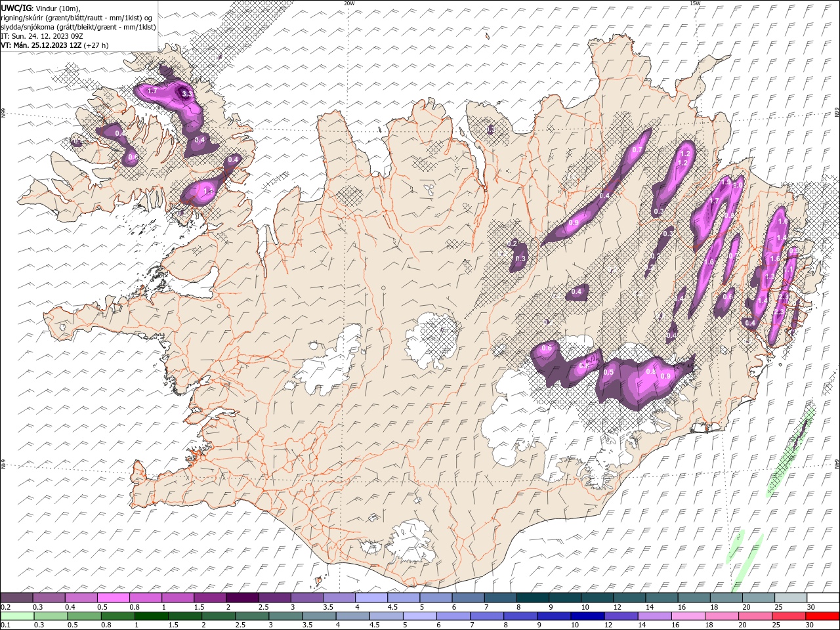The image size is (840, 630).
Task: Click the top-row swatch between 20 and 25
Action: (759, 598)
